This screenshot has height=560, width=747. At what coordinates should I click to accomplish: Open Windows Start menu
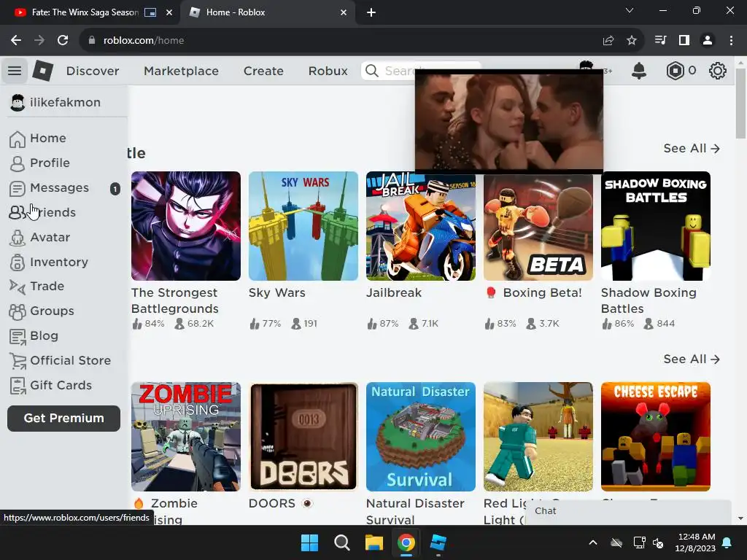click(x=309, y=542)
